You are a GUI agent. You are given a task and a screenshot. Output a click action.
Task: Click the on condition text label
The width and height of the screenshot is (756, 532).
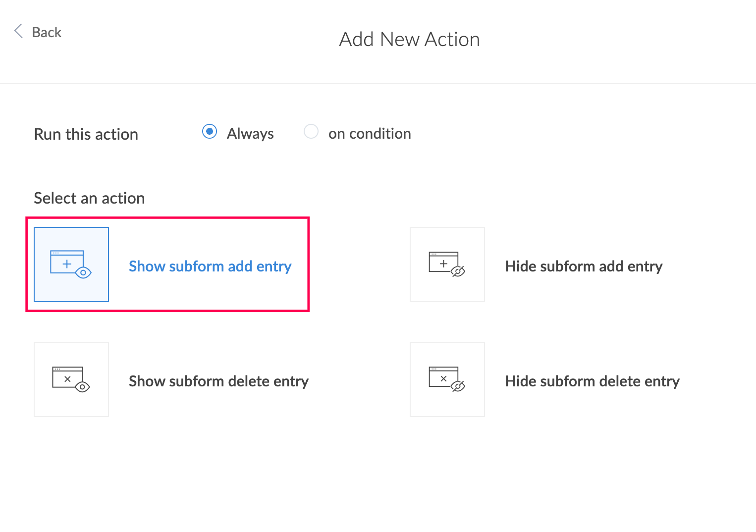370,134
